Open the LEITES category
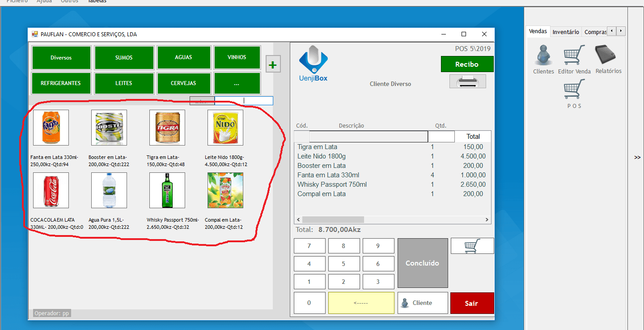Viewport: 644px width, 330px height. (x=124, y=83)
